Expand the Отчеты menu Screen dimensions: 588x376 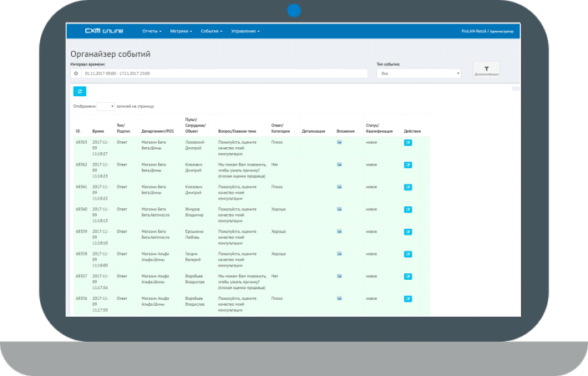[x=151, y=31]
